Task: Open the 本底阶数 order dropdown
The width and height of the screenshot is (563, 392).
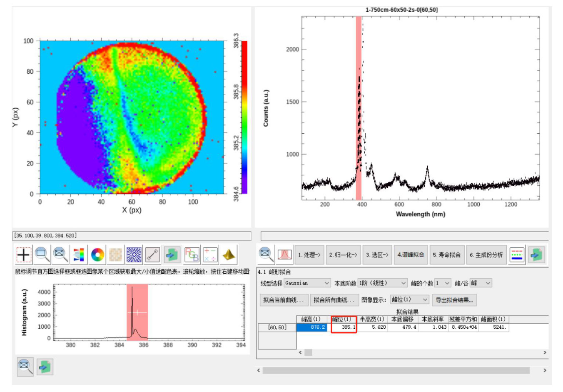Action: click(x=382, y=283)
